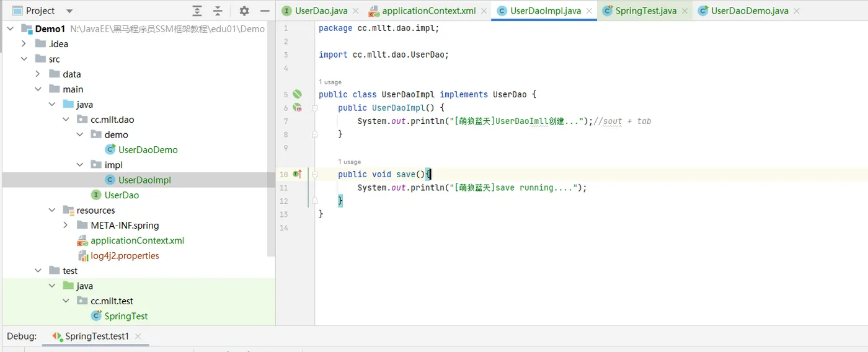Viewport: 868px width, 352px height.
Task: Click the Demo1 module icon
Action: point(27,29)
